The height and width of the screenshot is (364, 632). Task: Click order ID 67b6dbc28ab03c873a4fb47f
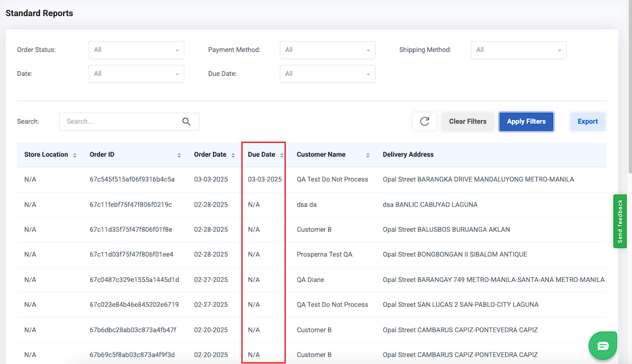[133, 330]
